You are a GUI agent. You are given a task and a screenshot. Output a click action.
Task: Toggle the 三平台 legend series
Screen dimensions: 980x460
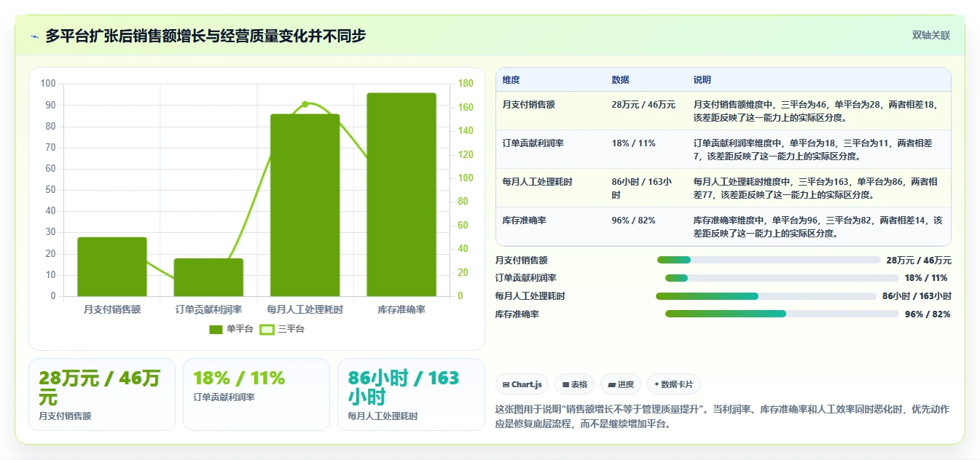point(282,329)
